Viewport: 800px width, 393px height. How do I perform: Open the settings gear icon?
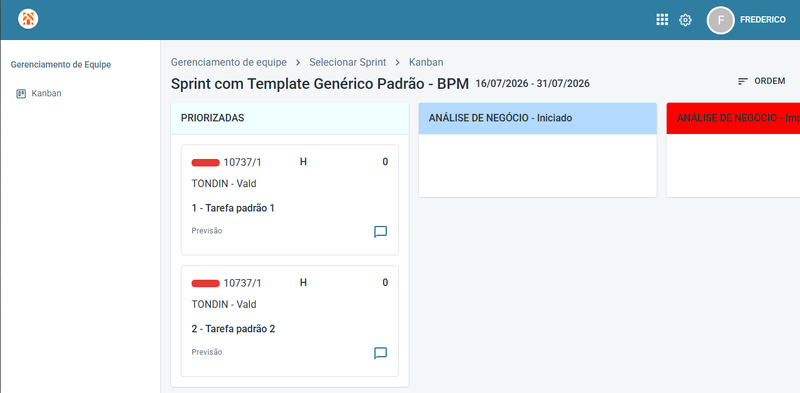point(685,20)
